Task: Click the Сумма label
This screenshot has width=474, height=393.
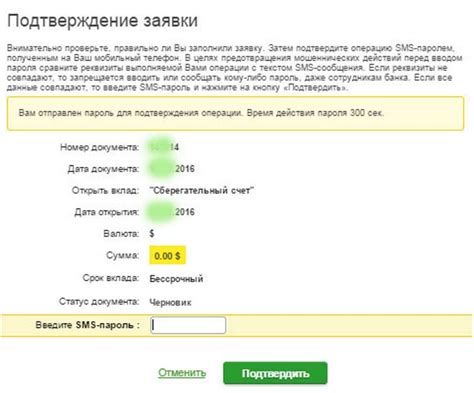Action: [122, 255]
